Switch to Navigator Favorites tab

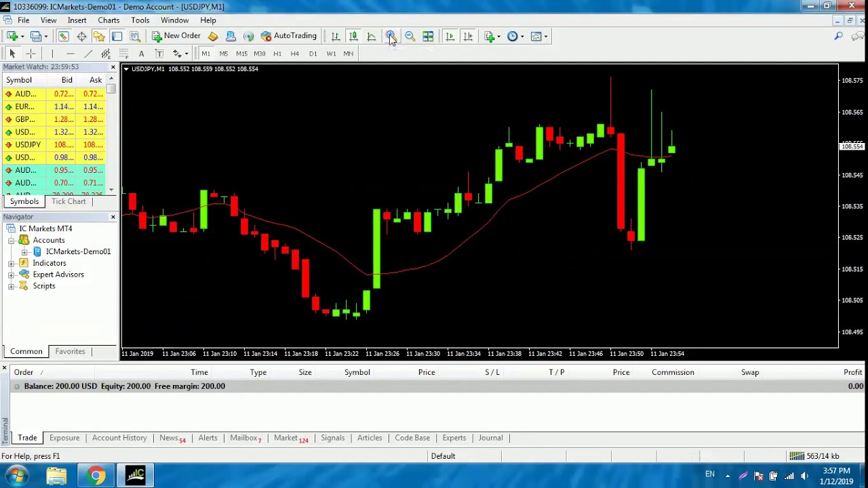[70, 352]
